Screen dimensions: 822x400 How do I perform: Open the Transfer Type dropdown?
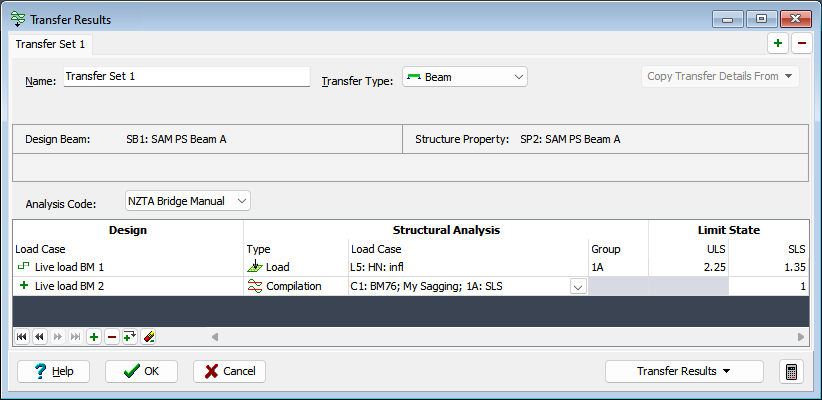click(464, 77)
